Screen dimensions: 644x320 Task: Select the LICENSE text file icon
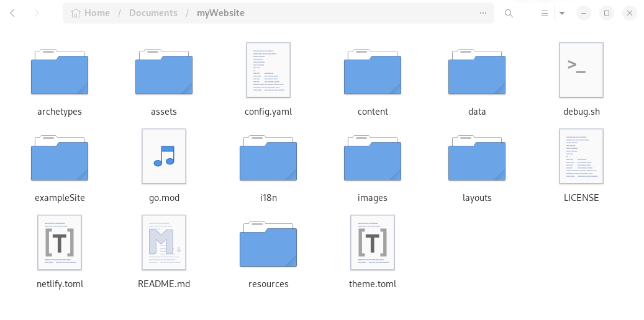[x=581, y=156]
